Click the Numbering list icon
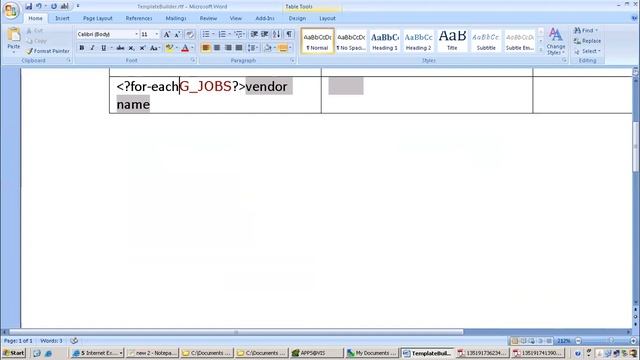 222,34
